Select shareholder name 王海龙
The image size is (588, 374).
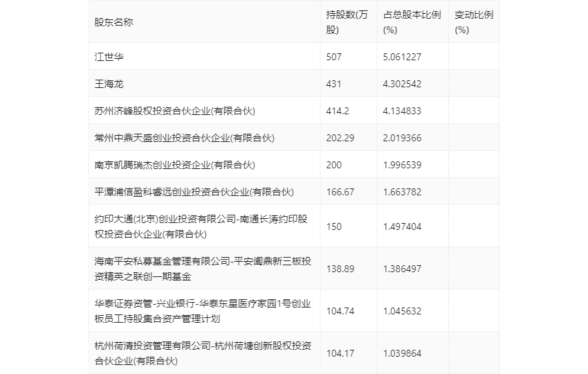point(109,84)
